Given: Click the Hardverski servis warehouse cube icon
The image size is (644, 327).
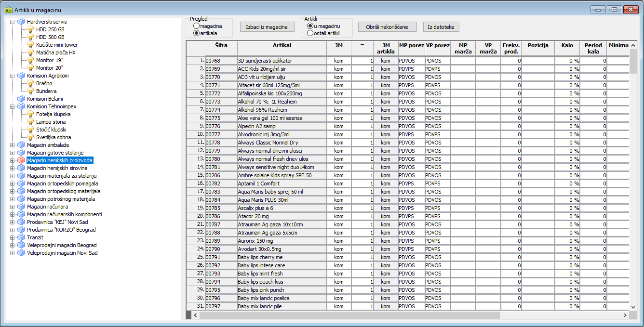Looking at the screenshot, I should [21, 22].
